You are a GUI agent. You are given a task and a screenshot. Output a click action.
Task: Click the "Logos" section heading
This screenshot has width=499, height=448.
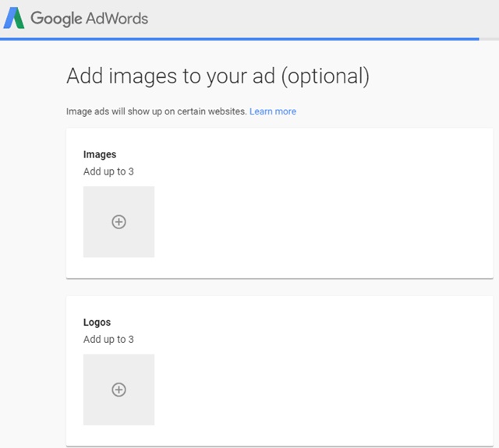97,322
